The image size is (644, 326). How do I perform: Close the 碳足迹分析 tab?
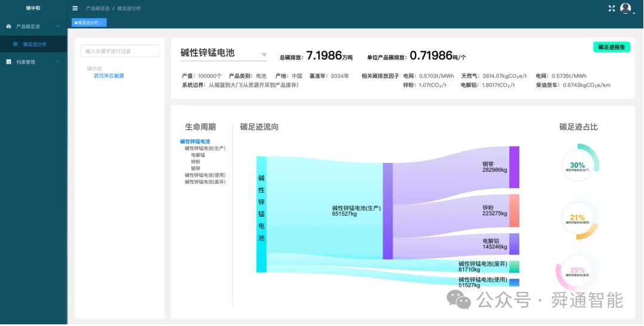click(x=101, y=23)
